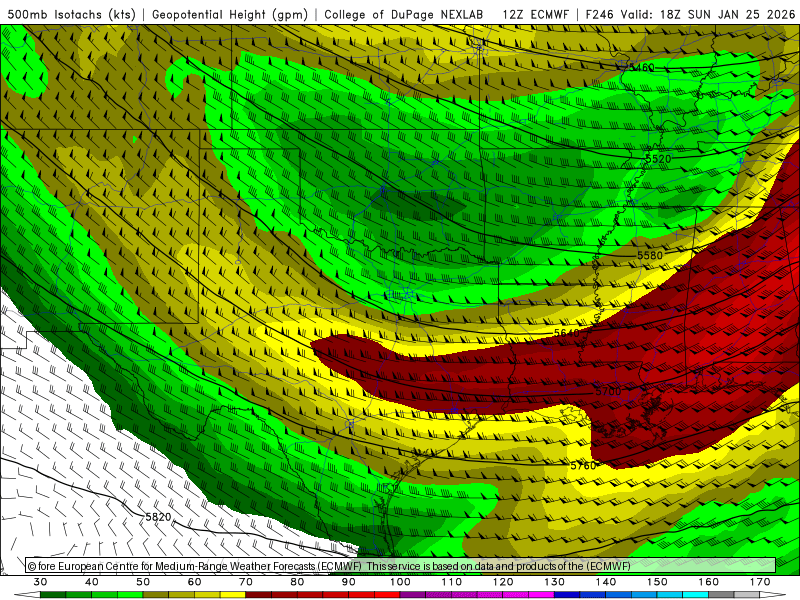Click the 'F246' forecast hour text

pyautogui.click(x=599, y=14)
